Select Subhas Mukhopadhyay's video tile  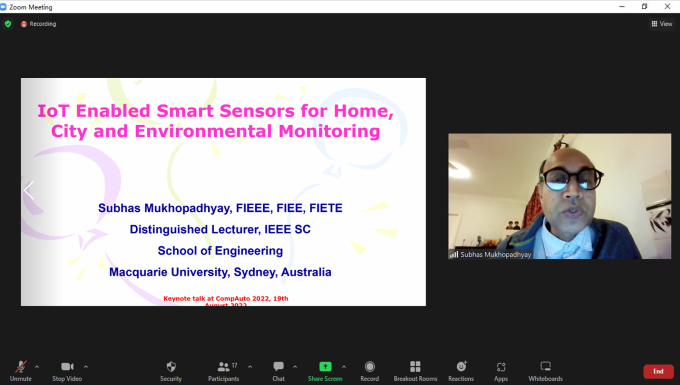coord(559,196)
